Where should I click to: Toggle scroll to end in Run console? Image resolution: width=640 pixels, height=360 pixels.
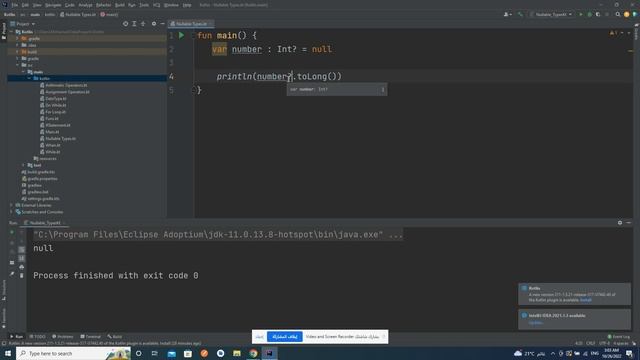click(22, 258)
